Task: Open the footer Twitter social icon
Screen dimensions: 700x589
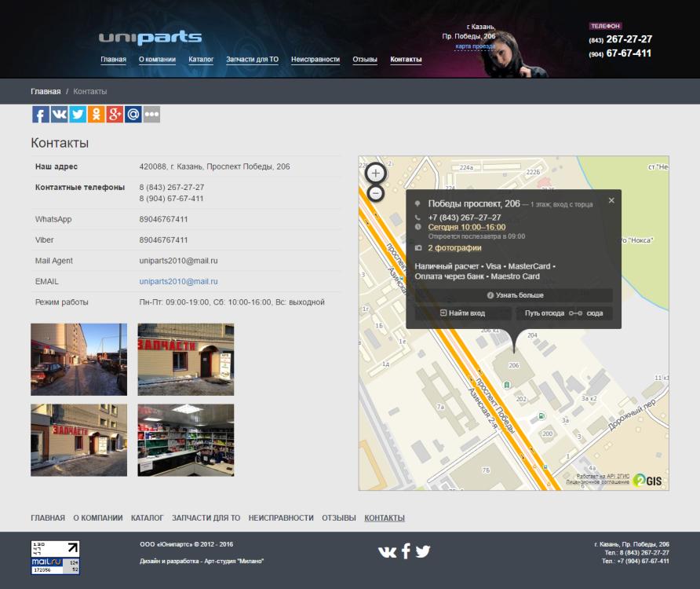Action: [x=423, y=551]
